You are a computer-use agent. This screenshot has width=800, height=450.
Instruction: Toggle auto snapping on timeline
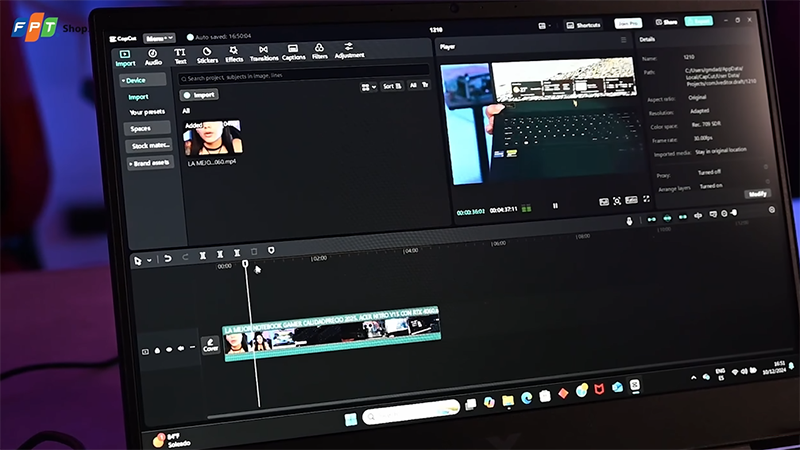pyautogui.click(x=667, y=218)
